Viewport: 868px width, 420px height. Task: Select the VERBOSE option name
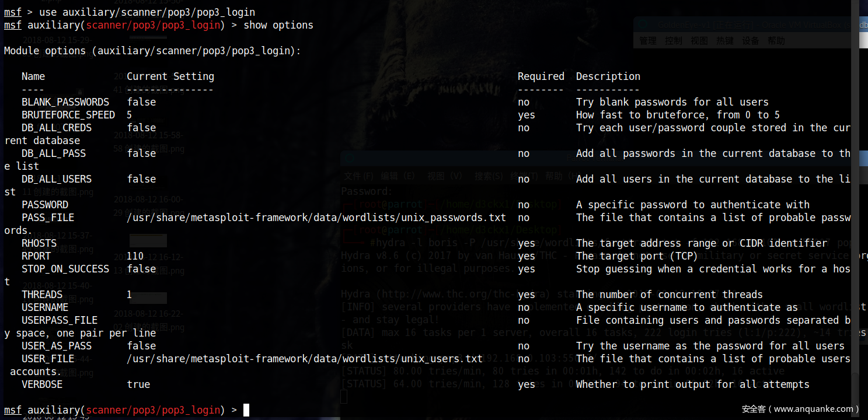pos(42,384)
